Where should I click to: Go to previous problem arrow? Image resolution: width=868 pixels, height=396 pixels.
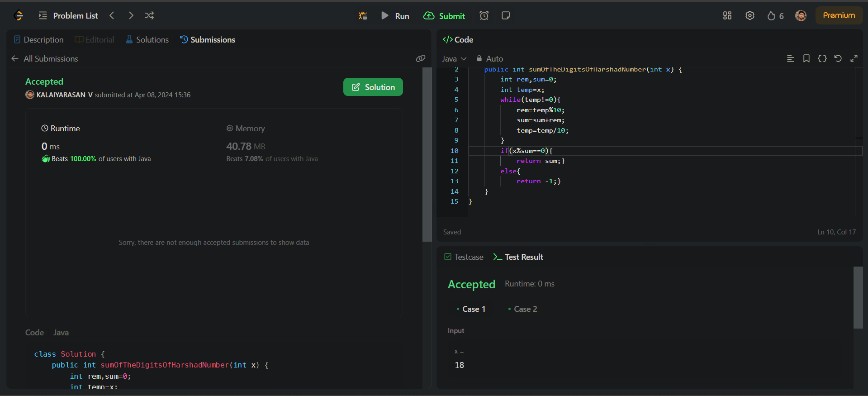click(112, 15)
